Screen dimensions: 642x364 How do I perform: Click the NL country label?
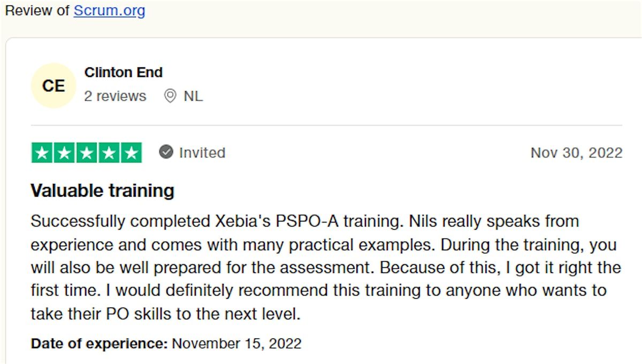193,96
